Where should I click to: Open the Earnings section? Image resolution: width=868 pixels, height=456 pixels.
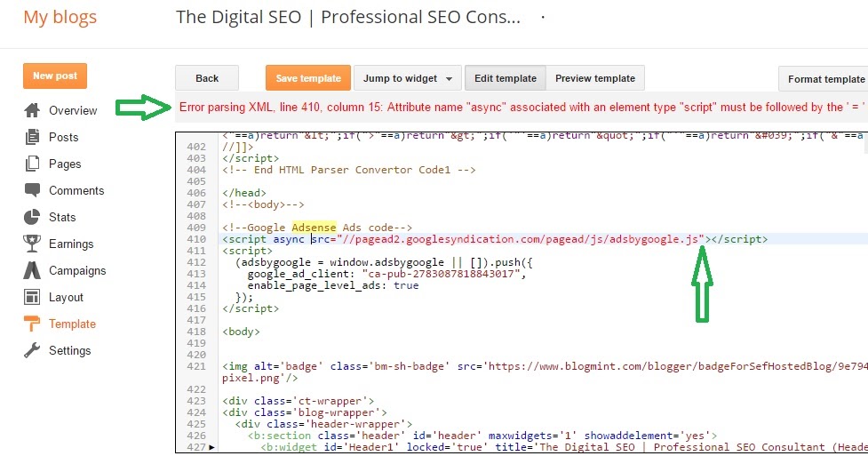click(71, 244)
